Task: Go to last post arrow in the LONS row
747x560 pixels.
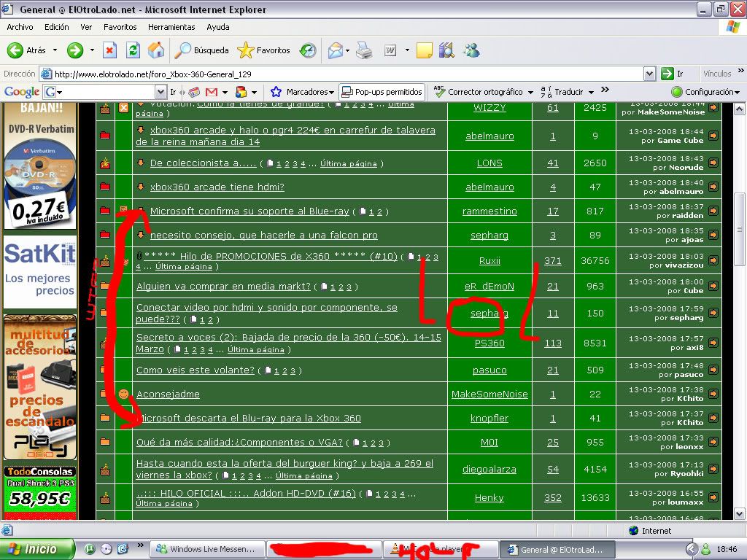Action: click(x=713, y=163)
